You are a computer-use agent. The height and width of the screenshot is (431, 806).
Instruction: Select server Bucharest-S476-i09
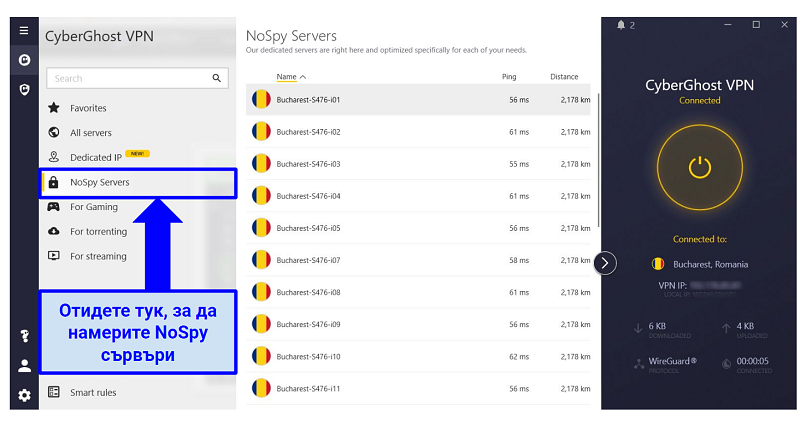click(418, 324)
